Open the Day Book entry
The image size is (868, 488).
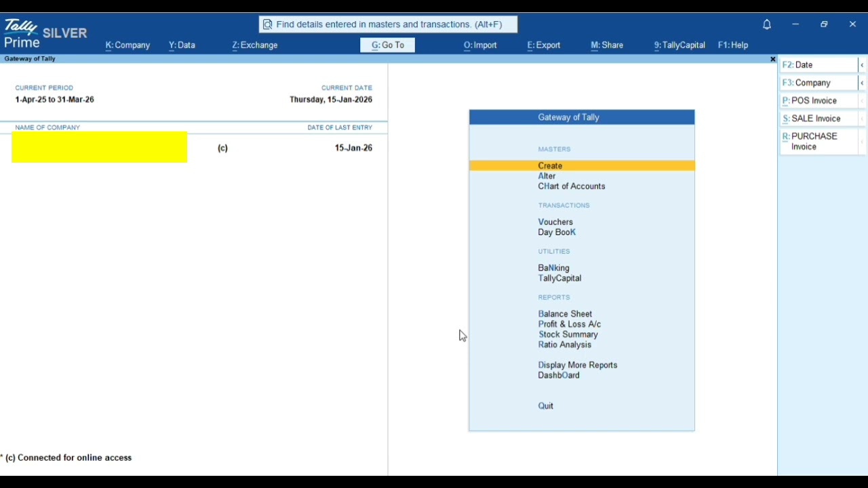pos(557,232)
